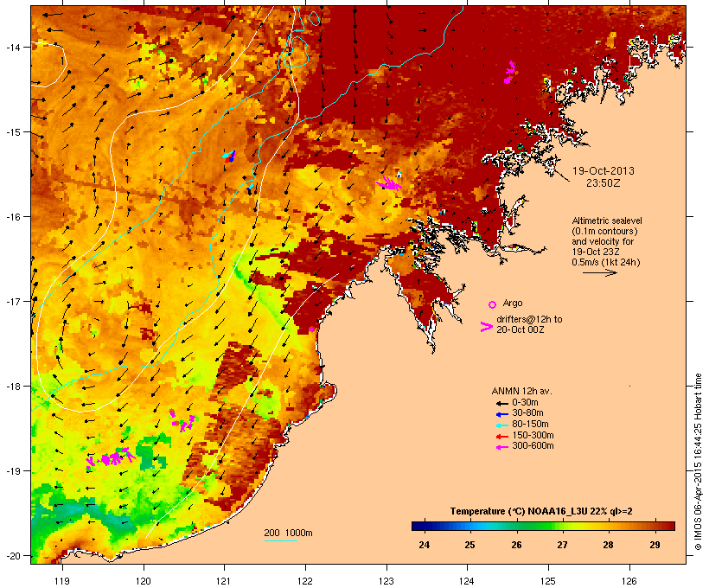Click the colorbar tick label 24
This screenshot has height=588, width=709.
(425, 545)
